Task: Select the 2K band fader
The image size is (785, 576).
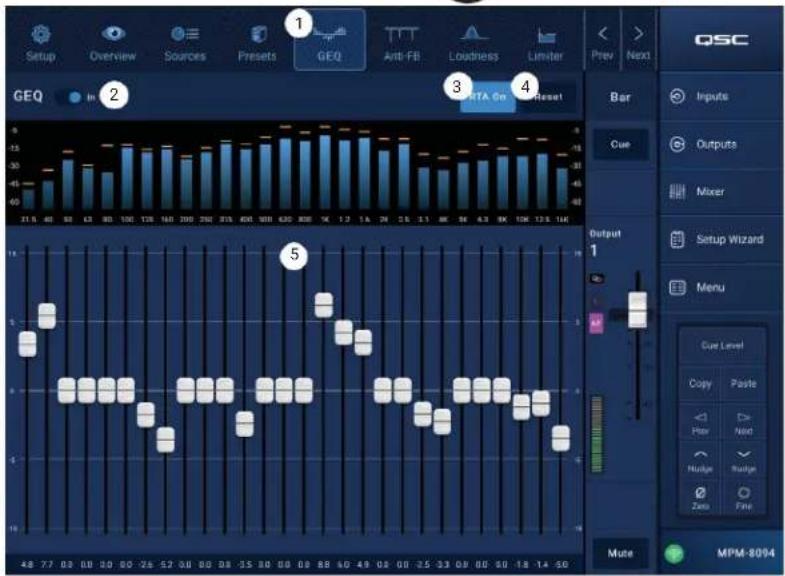Action: [383, 390]
